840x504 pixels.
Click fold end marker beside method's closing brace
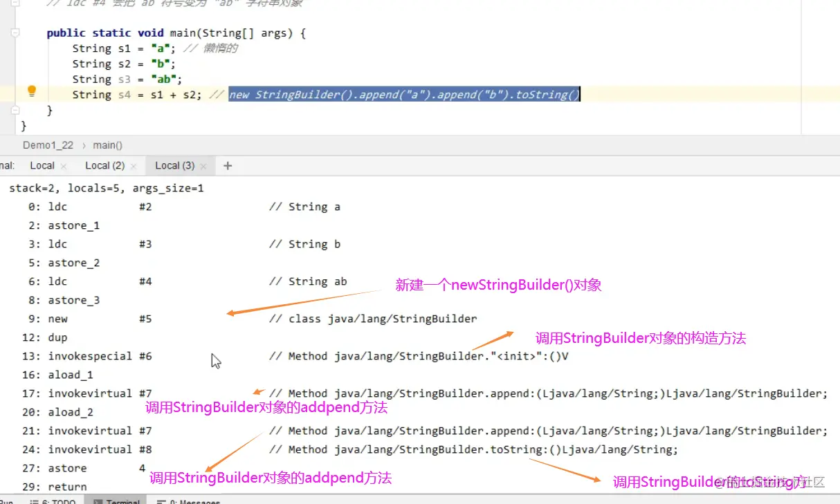pyautogui.click(x=16, y=111)
